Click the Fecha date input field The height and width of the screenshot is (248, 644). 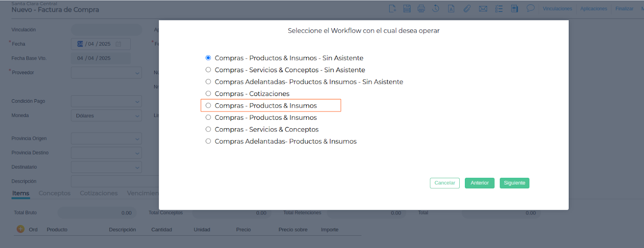101,44
